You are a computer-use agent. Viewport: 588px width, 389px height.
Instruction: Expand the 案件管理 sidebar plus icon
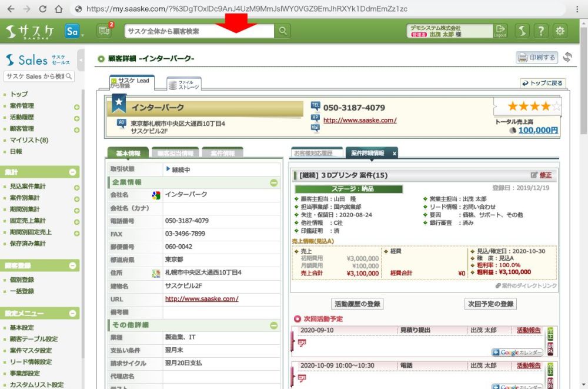(76, 107)
